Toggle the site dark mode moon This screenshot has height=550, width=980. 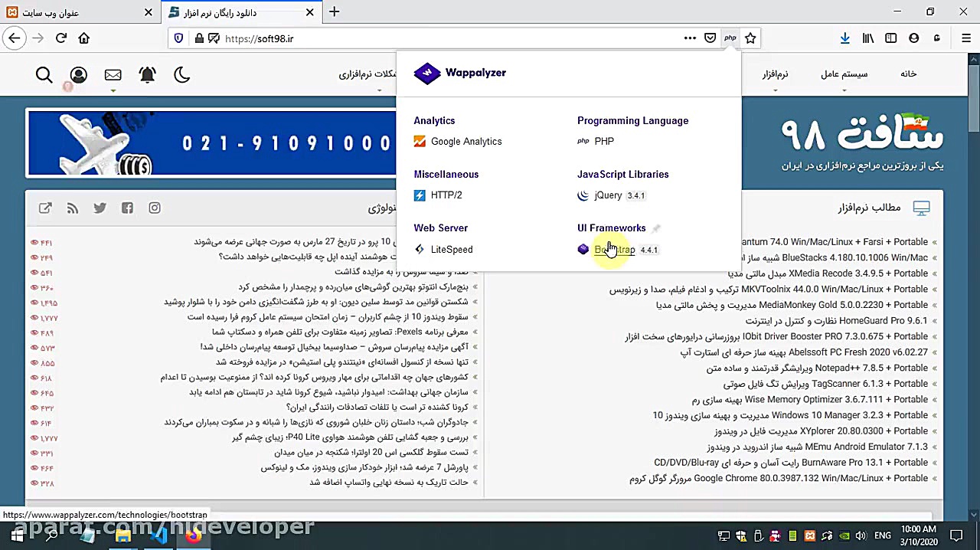click(181, 74)
